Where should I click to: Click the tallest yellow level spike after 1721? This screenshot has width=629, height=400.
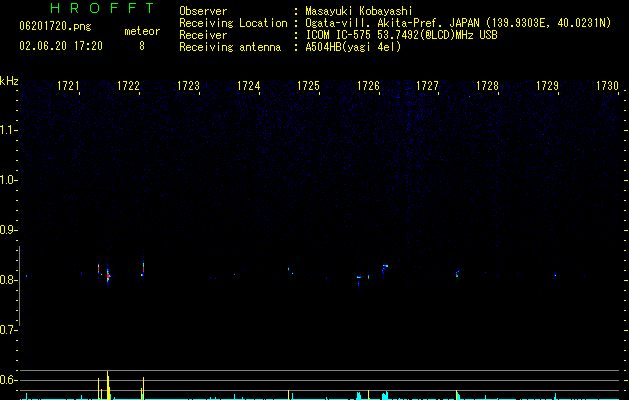(108, 385)
